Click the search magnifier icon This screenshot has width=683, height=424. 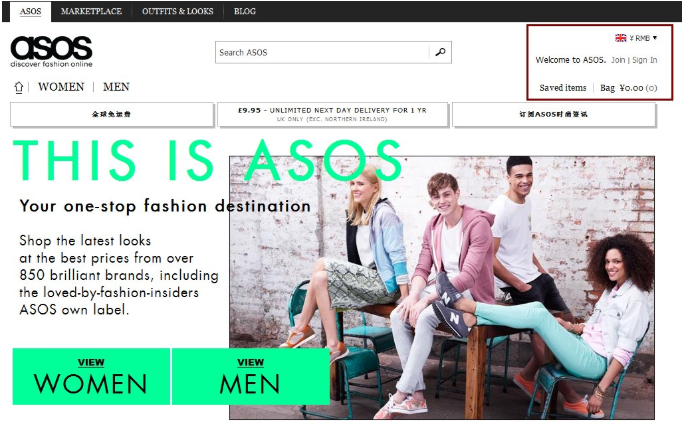click(x=440, y=52)
